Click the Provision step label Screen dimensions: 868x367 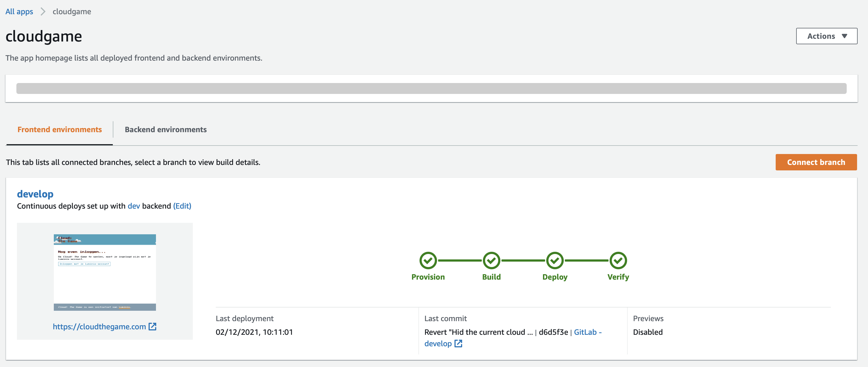pyautogui.click(x=428, y=277)
